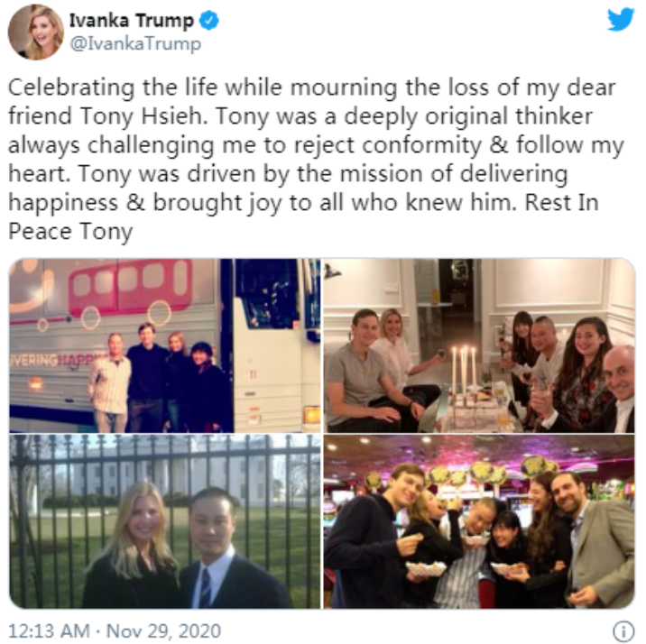646x644 pixels.
Task: Open Ivanka Trump's profile avatar picture
Action: coord(36,32)
